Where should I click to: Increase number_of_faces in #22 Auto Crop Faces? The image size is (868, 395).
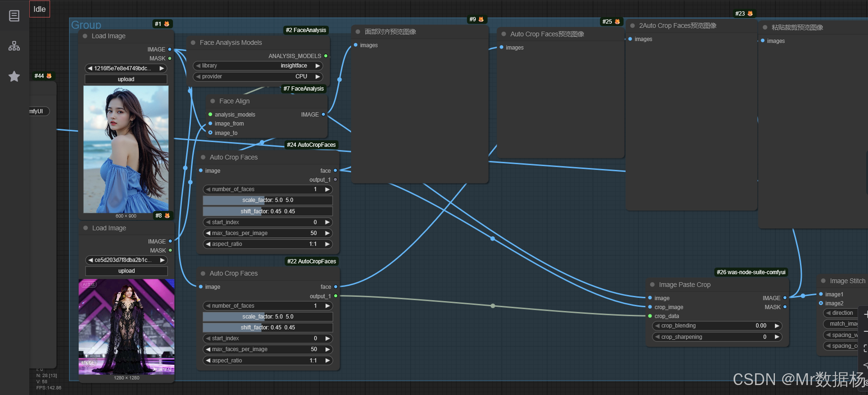pyautogui.click(x=327, y=306)
